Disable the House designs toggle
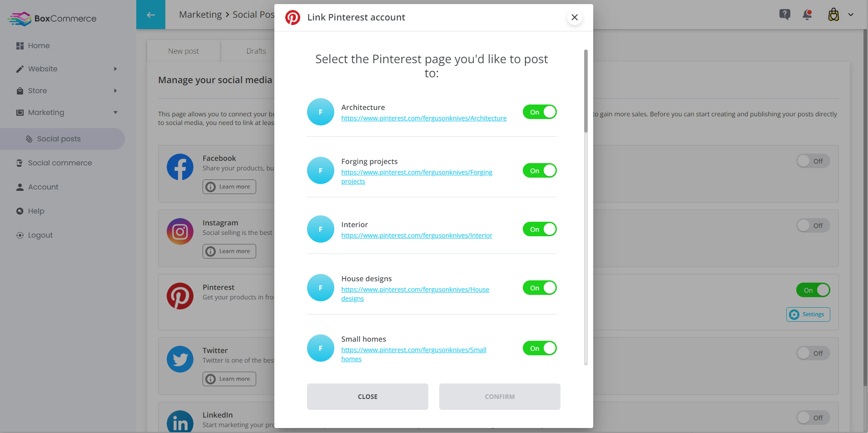868x433 pixels. click(x=540, y=288)
